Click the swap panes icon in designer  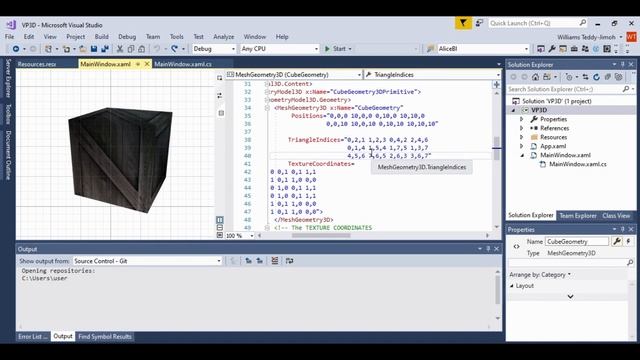220,96
